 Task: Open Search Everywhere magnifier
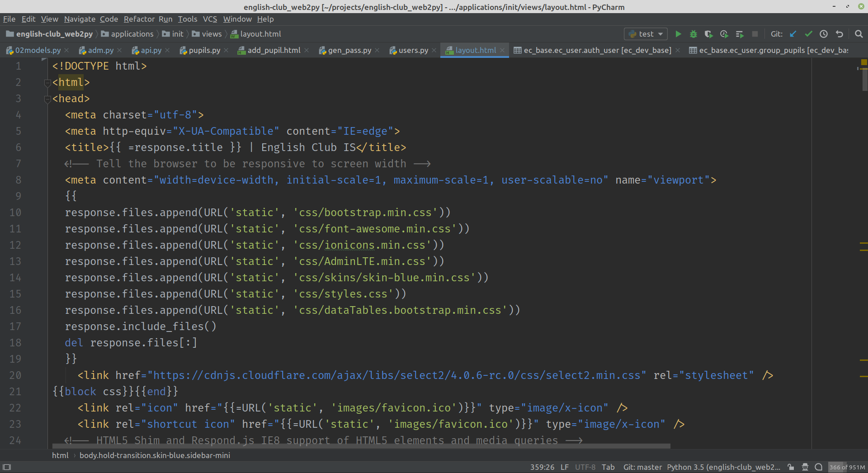[859, 34]
